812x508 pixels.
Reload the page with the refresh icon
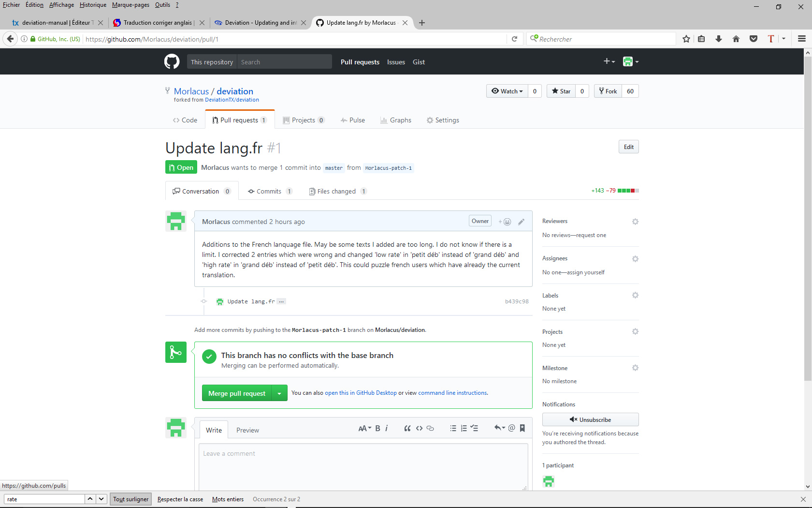pyautogui.click(x=515, y=39)
